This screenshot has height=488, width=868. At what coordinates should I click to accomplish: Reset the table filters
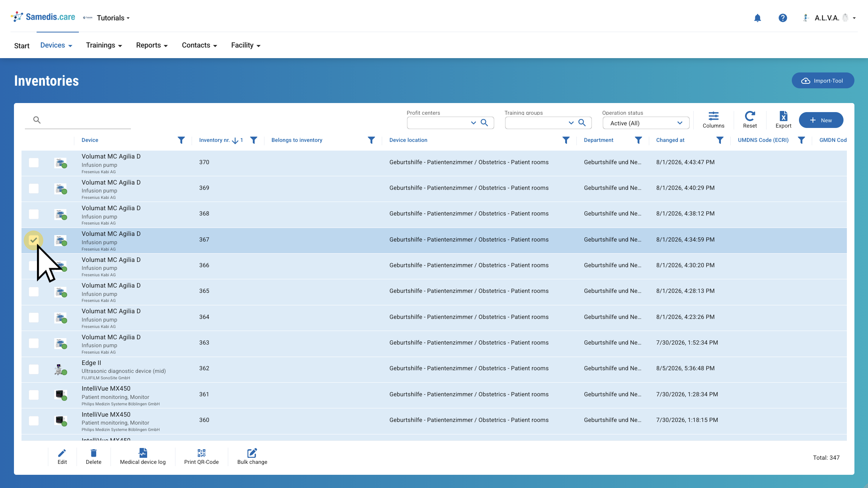pos(750,120)
